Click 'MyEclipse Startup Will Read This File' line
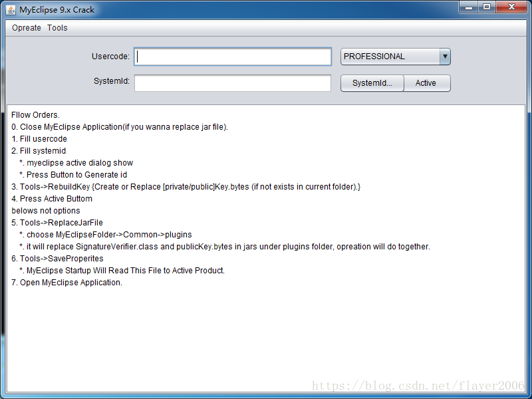Screen dimensions: 532x399 coord(122,271)
